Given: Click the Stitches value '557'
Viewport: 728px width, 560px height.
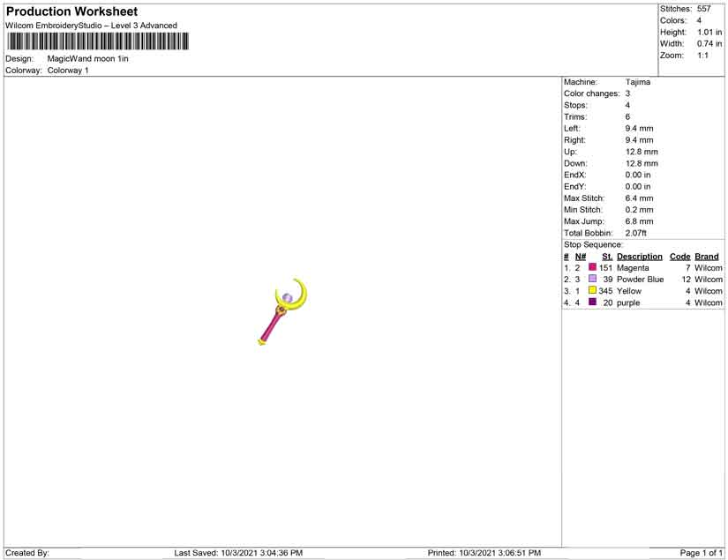Looking at the screenshot, I should [x=704, y=9].
